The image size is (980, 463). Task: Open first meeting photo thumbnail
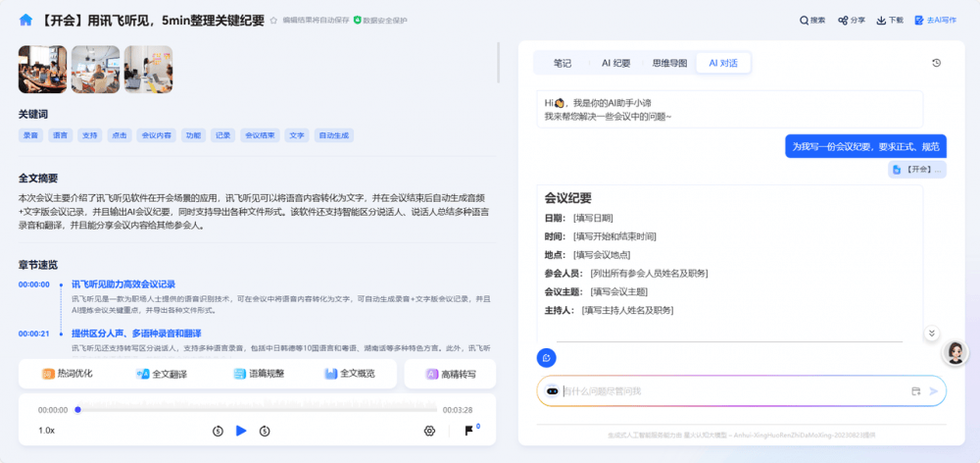(x=42, y=70)
